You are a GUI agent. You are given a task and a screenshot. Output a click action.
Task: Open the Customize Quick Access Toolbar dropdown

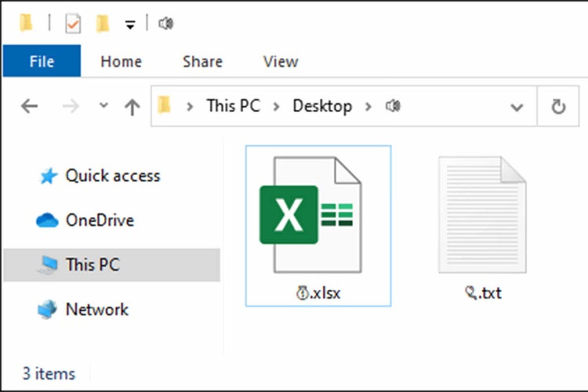pos(130,24)
